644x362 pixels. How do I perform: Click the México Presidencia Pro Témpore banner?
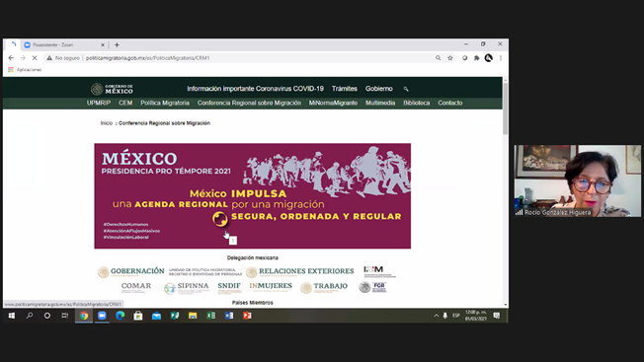coord(252,196)
